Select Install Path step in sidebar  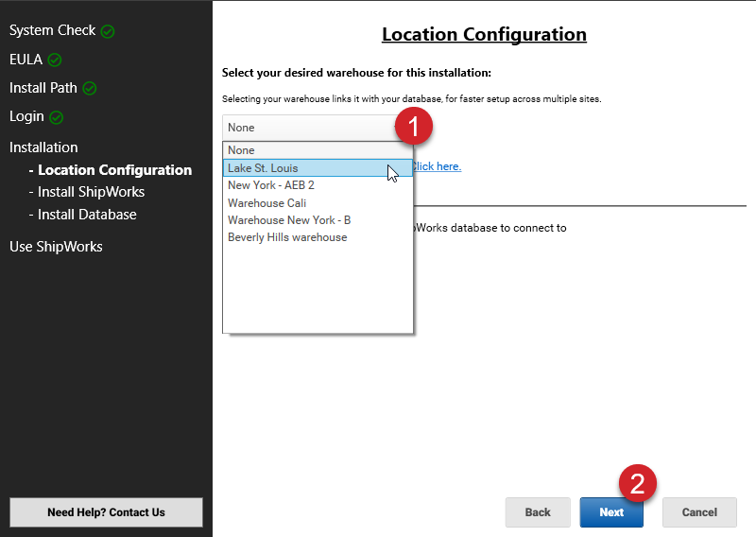point(43,88)
